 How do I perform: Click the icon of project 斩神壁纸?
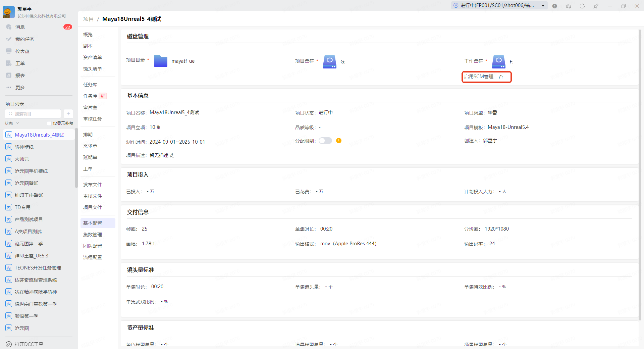(x=9, y=147)
